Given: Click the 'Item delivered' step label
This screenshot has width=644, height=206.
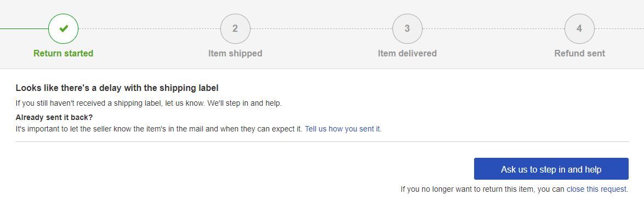Looking at the screenshot, I should point(407,53).
